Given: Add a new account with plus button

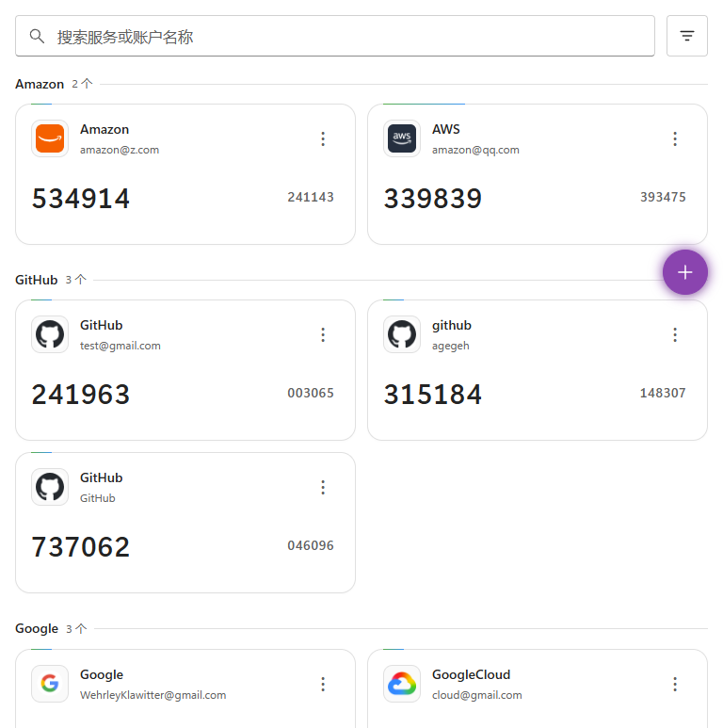Looking at the screenshot, I should point(685,272).
